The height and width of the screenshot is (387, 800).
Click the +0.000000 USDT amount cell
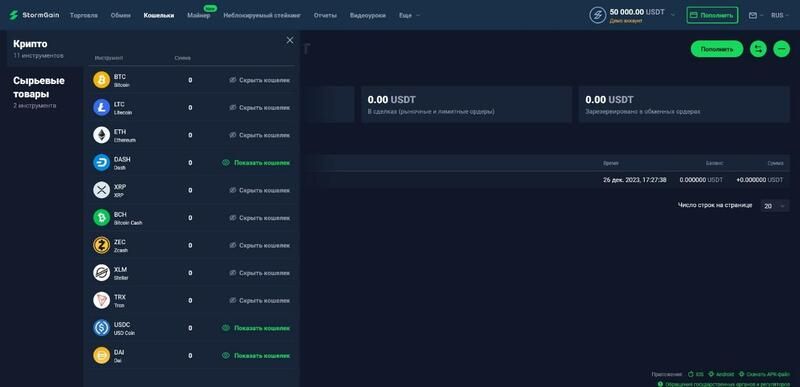[760, 180]
